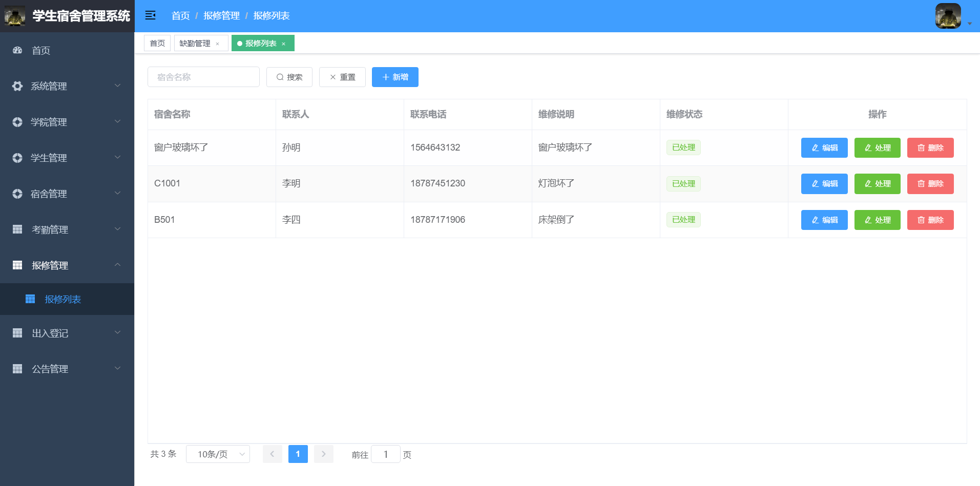Expand the 学院管理 menu chevron
This screenshot has height=486, width=980.
117,121
